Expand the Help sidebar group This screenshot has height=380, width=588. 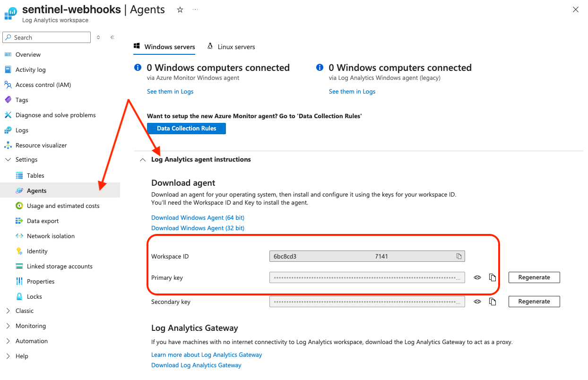(8, 356)
